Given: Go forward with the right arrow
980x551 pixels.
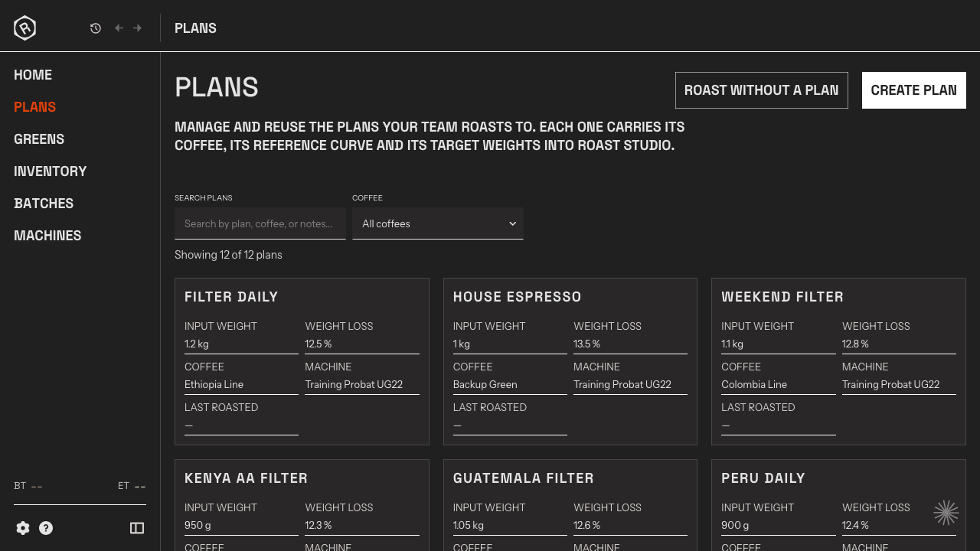Looking at the screenshot, I should coord(138,28).
